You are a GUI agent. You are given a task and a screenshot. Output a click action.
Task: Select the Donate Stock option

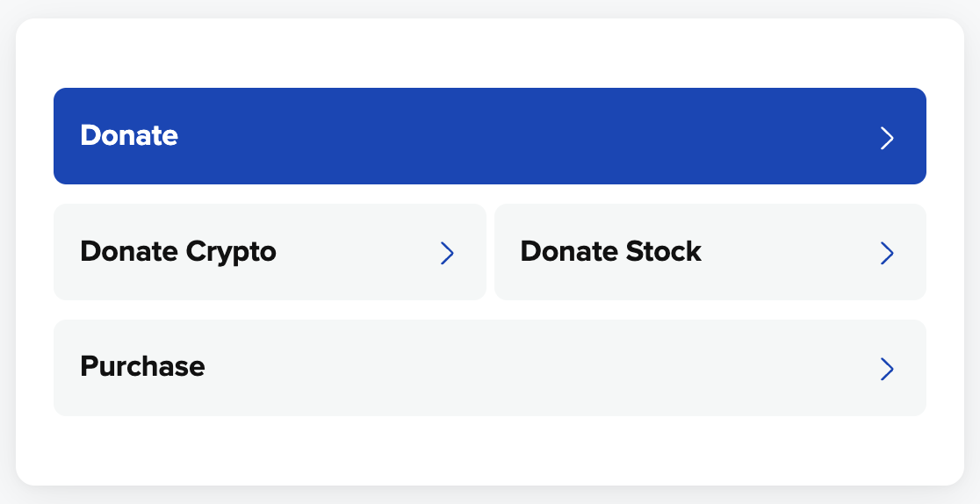pos(710,252)
